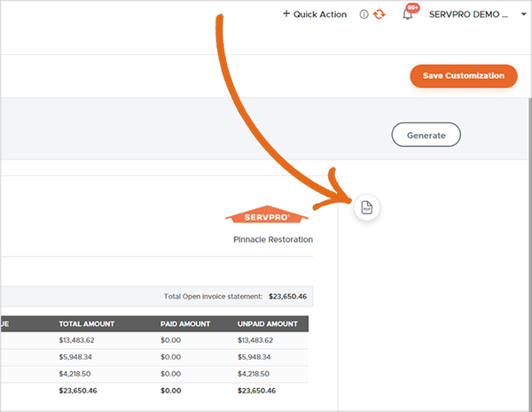Click the info circle icon
The width and height of the screenshot is (532, 412).
[x=364, y=15]
